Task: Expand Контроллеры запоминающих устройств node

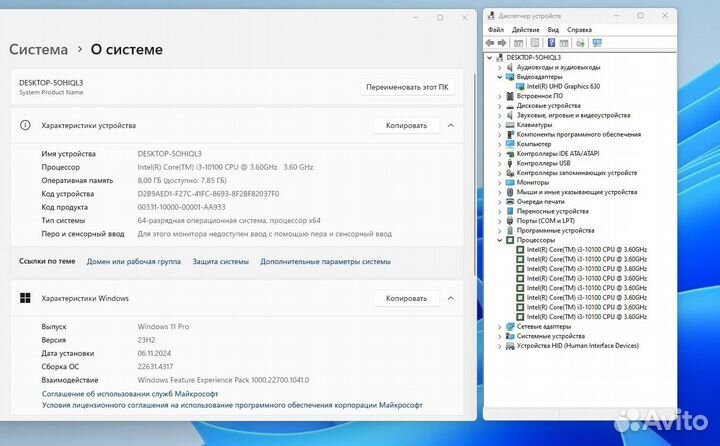Action: [500, 173]
